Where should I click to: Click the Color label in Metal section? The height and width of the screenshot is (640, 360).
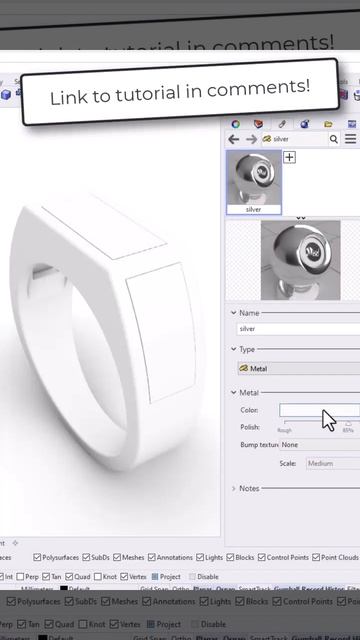pos(249,410)
